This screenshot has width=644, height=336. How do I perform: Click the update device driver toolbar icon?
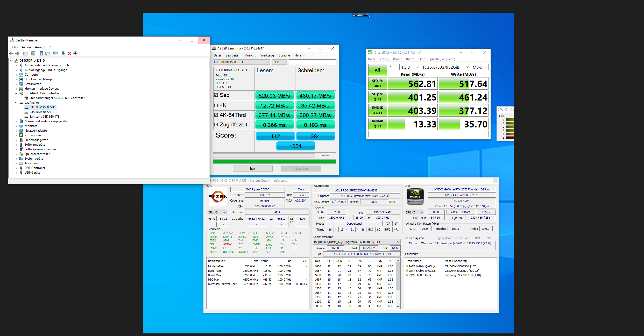point(63,53)
